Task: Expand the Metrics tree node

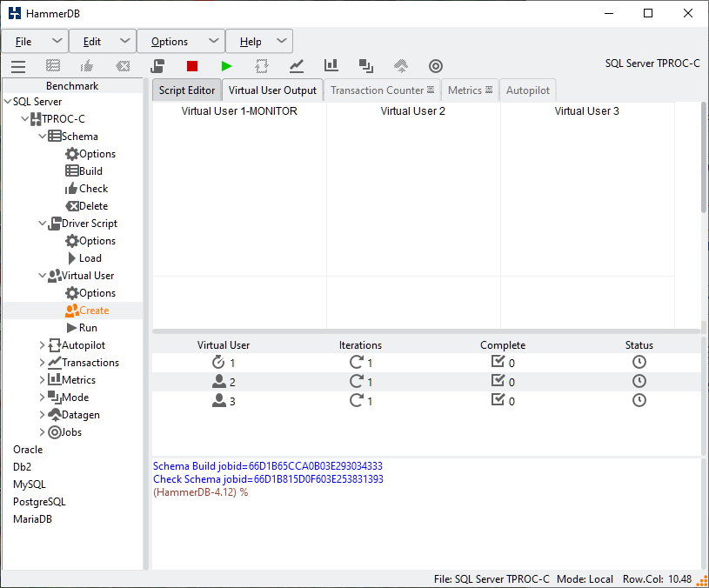Action: [42, 380]
